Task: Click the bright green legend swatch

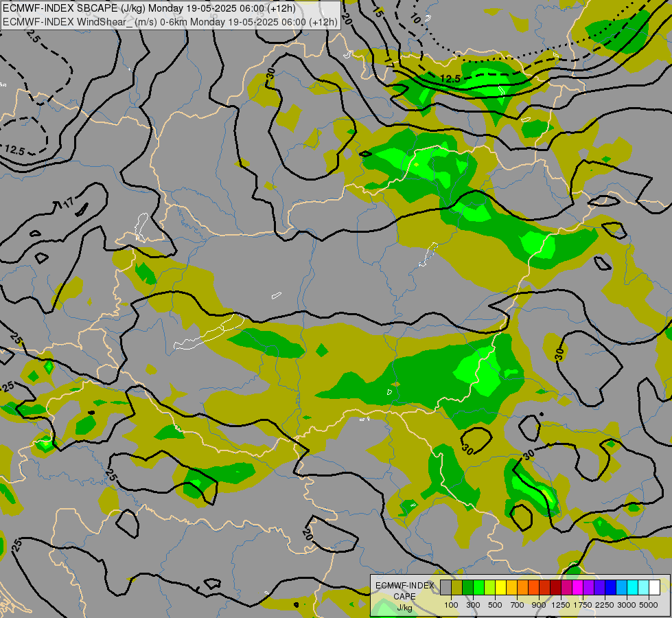Action: [478, 588]
